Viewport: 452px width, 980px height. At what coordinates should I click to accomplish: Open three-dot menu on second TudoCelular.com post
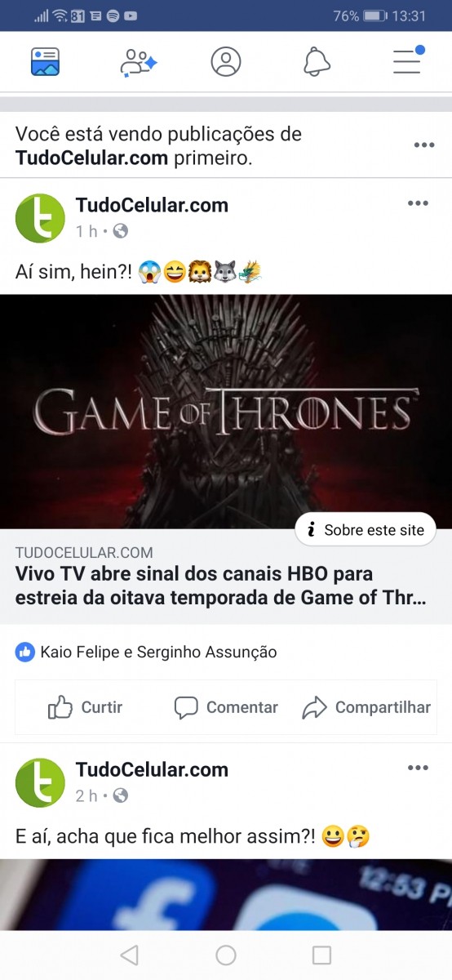pos(418,768)
